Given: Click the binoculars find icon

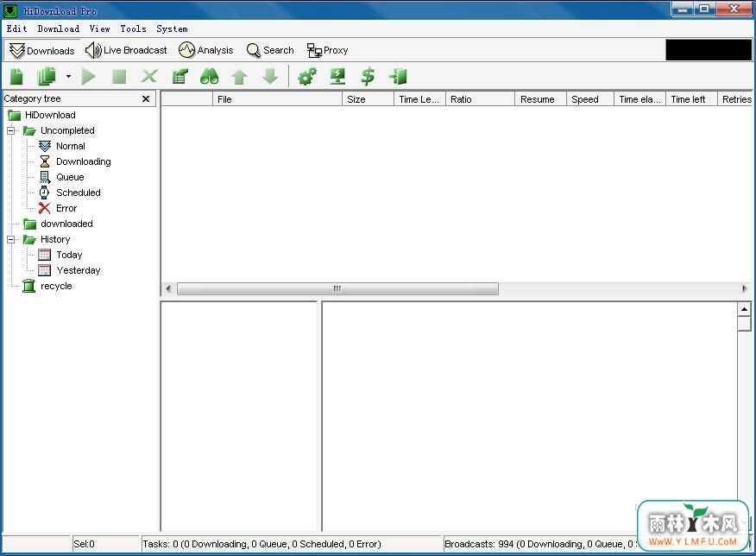Looking at the screenshot, I should point(209,76).
